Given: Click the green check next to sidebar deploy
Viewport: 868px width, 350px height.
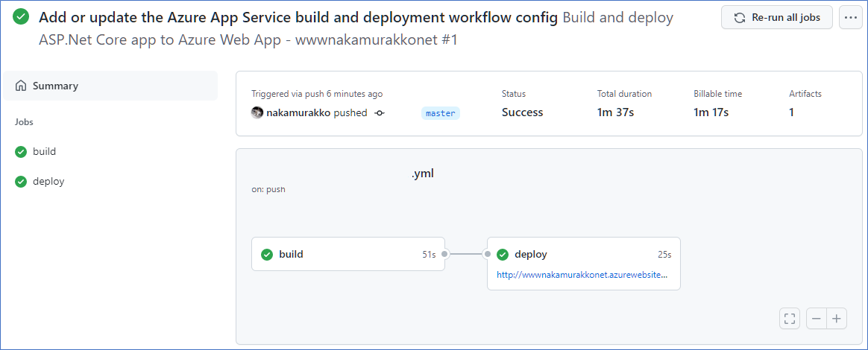Looking at the screenshot, I should click(21, 182).
